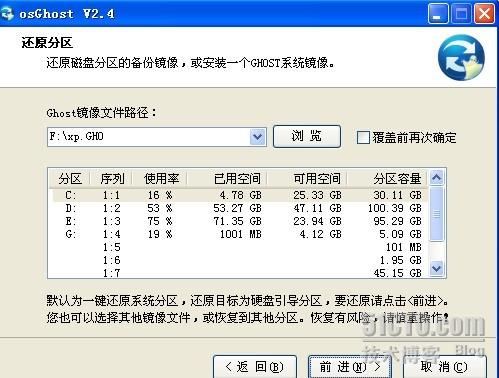Click the 95.29 GB capacity cell

(397, 221)
